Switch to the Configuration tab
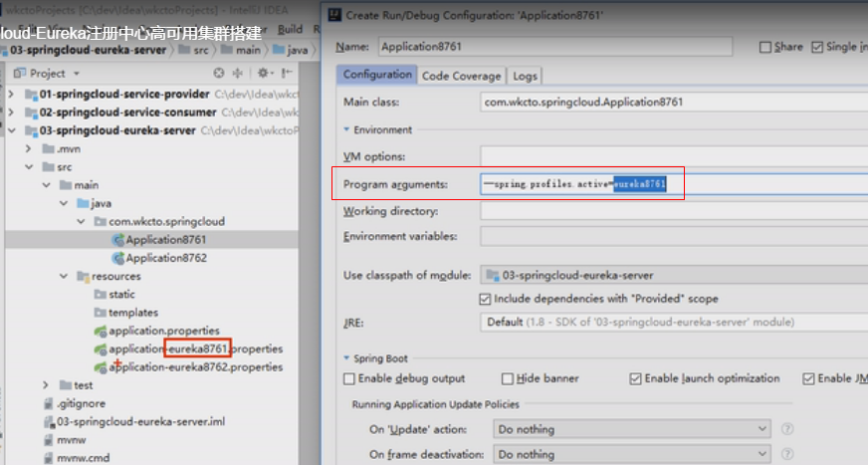868x465 pixels. pyautogui.click(x=377, y=75)
